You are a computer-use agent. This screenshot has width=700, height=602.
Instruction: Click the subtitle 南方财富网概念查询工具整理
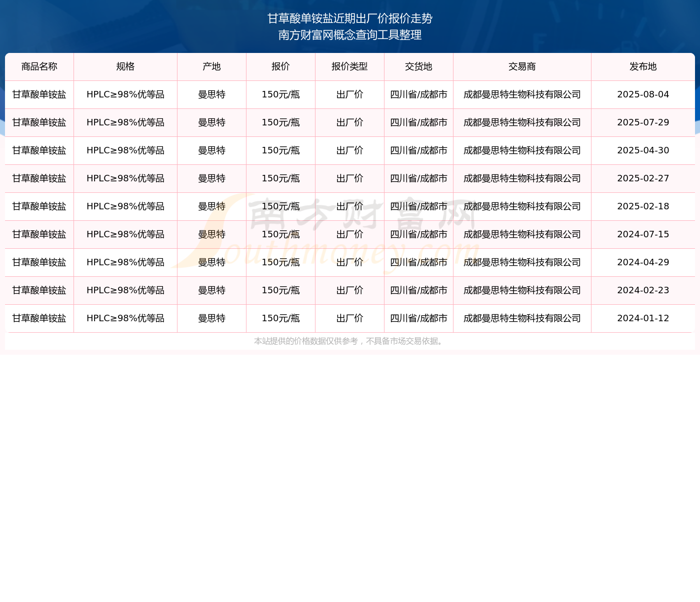(350, 35)
